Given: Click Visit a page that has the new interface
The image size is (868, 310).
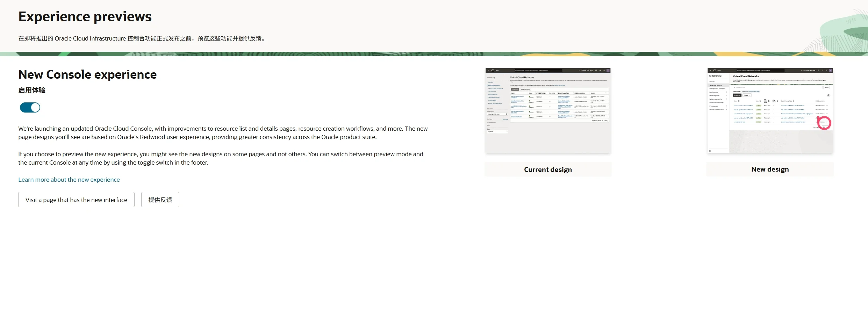Looking at the screenshot, I should tap(76, 200).
